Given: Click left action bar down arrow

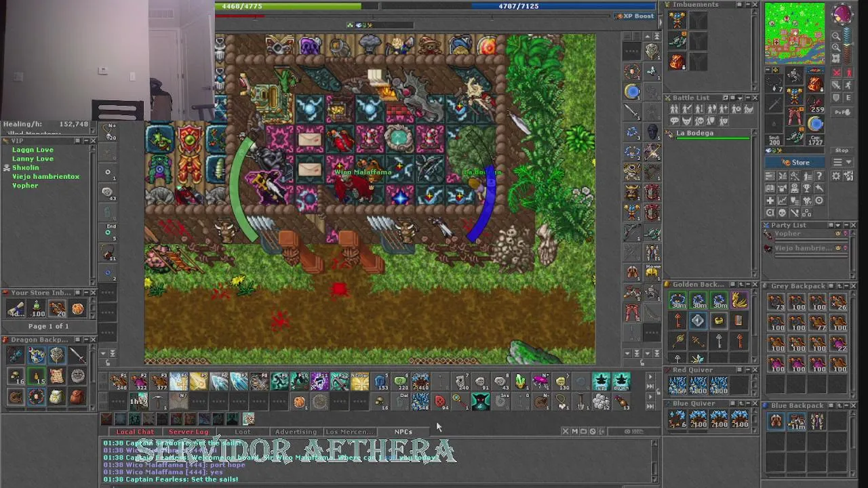Looking at the screenshot, I should [103, 353].
